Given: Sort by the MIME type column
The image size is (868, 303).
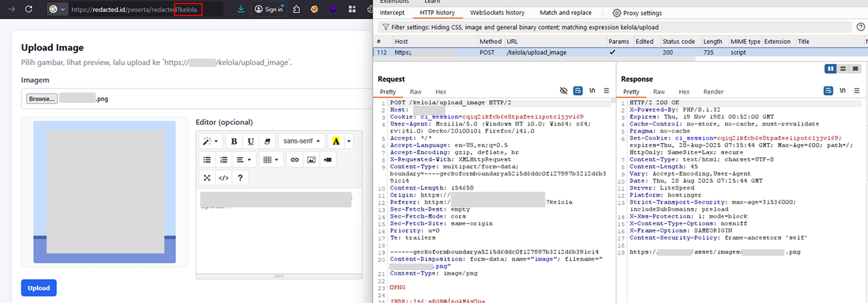Looking at the screenshot, I should [745, 41].
